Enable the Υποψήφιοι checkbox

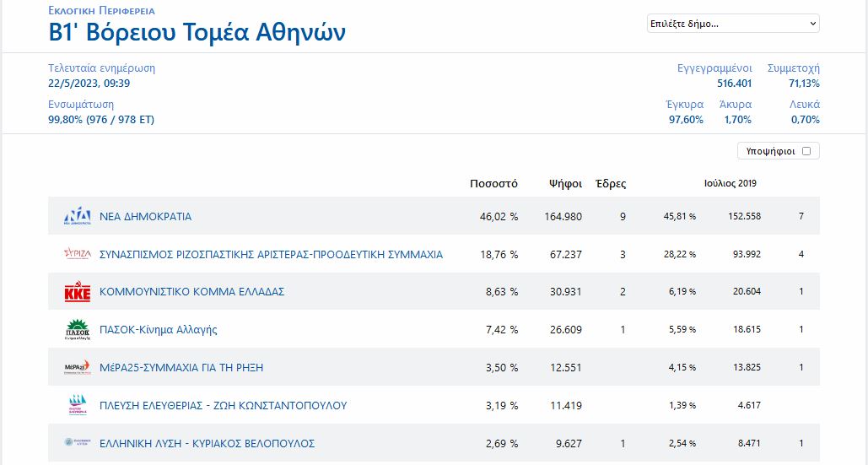point(806,151)
